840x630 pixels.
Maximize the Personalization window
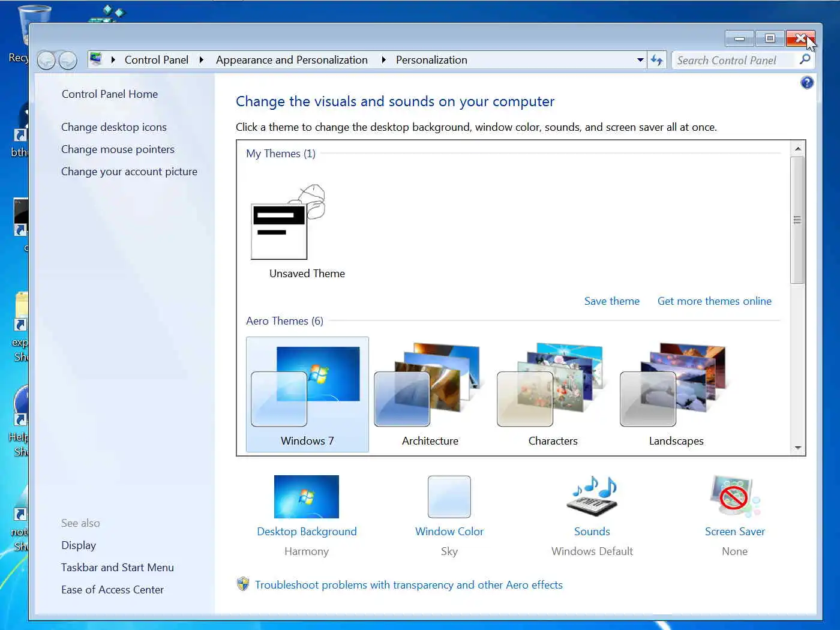coord(770,38)
